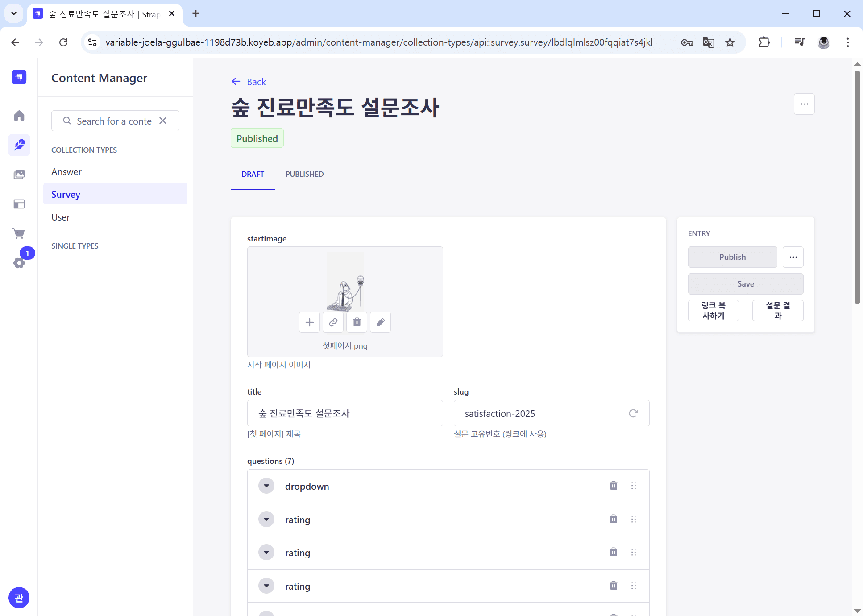Open Settings gear with notification badge
The width and height of the screenshot is (863, 616).
coord(19,262)
